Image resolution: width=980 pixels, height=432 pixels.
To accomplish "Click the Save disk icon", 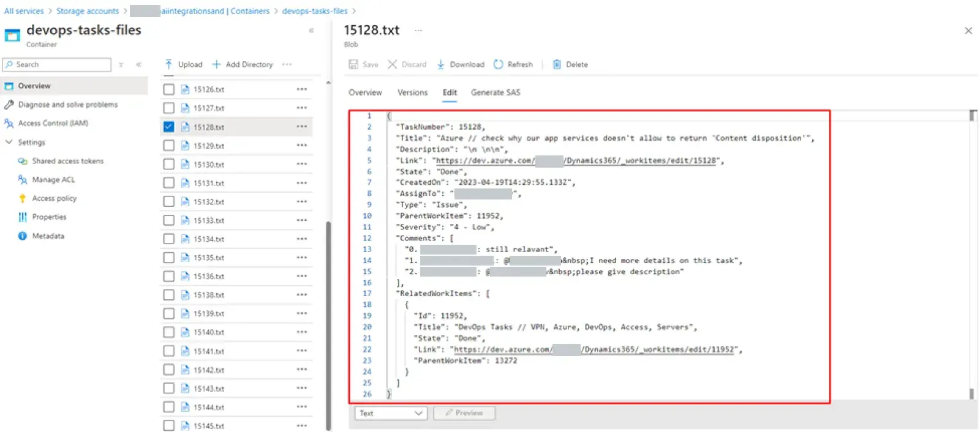I will click(x=353, y=64).
